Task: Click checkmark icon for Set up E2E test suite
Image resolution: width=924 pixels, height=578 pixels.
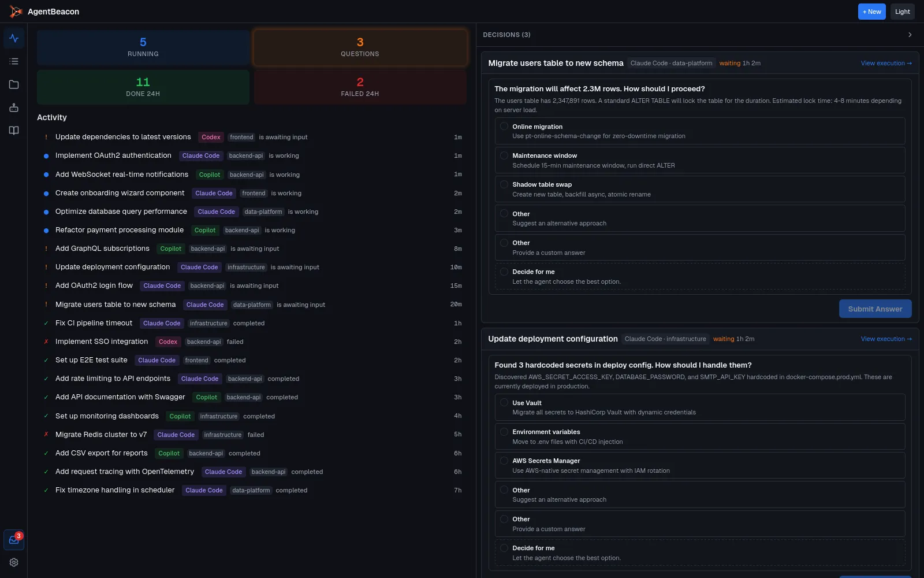Action: [46, 360]
